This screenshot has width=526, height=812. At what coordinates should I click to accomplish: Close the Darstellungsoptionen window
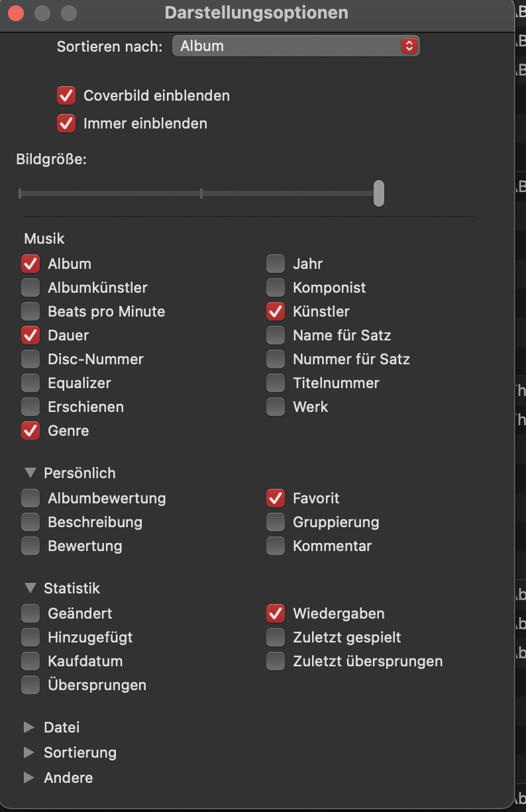click(15, 13)
